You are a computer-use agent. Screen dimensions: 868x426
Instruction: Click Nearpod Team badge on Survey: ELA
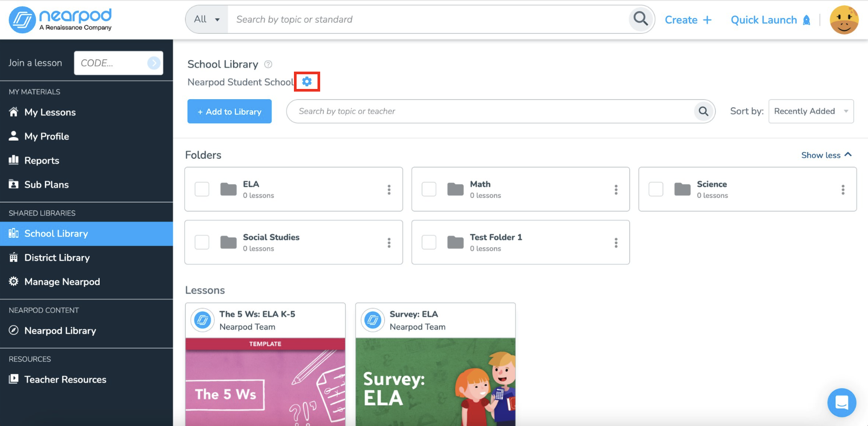click(x=373, y=320)
